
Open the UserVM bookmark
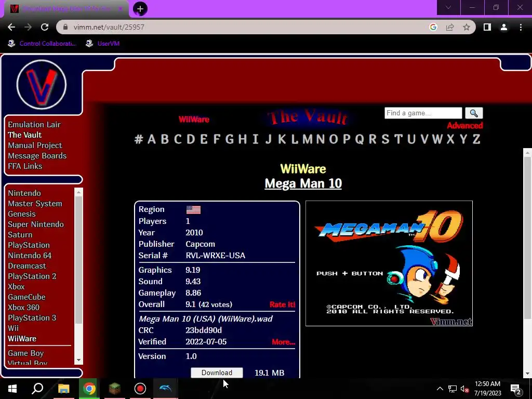[x=102, y=44]
